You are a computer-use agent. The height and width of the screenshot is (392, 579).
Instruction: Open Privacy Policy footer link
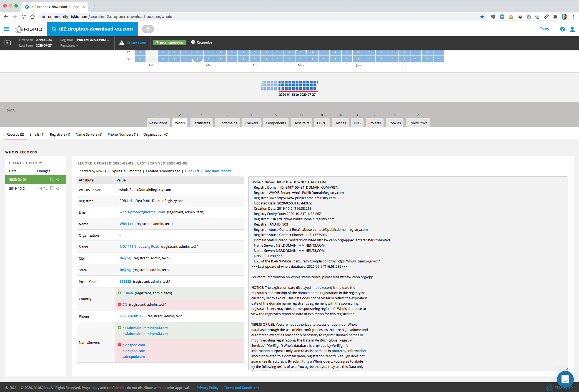(x=207, y=388)
